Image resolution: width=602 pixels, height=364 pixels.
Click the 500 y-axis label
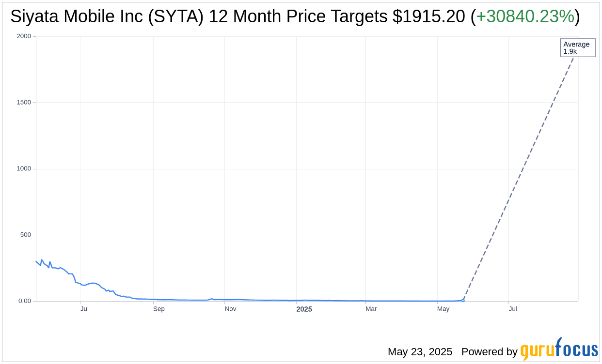pyautogui.click(x=25, y=235)
